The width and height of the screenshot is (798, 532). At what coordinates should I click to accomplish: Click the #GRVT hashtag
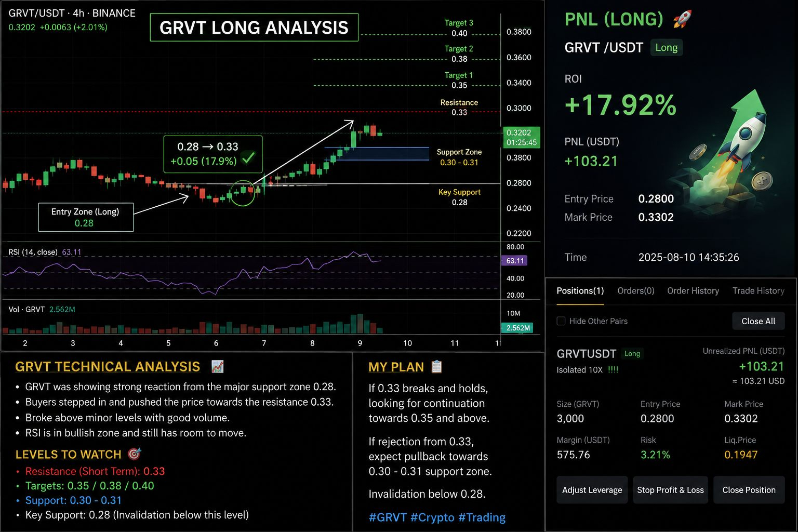point(388,517)
